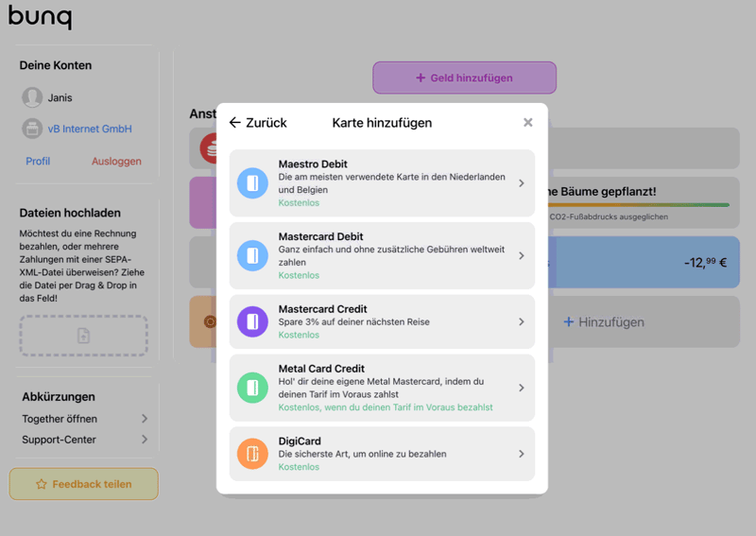Screen dimensions: 756x536
Task: Click 'Die sicherste Art, um online zu bezahlen'
Action: [363, 454]
